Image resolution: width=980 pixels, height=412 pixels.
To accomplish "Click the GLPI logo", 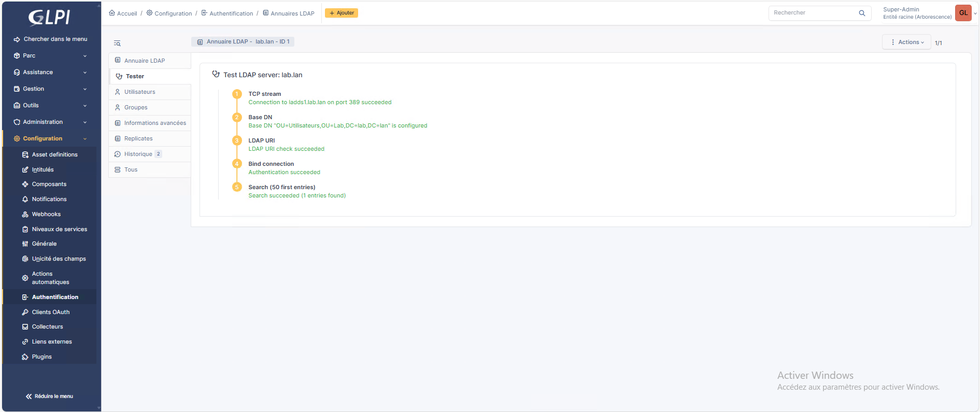I will [49, 18].
